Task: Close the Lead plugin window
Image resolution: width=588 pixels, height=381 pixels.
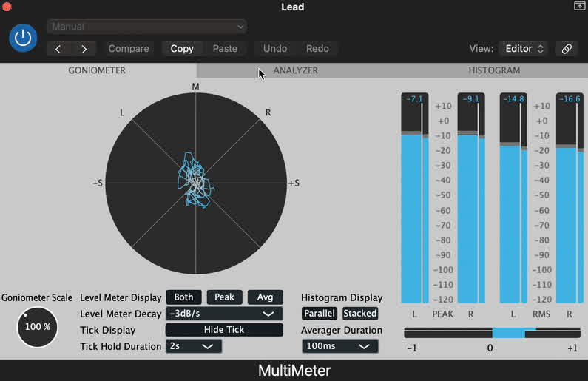Action: 7,7
